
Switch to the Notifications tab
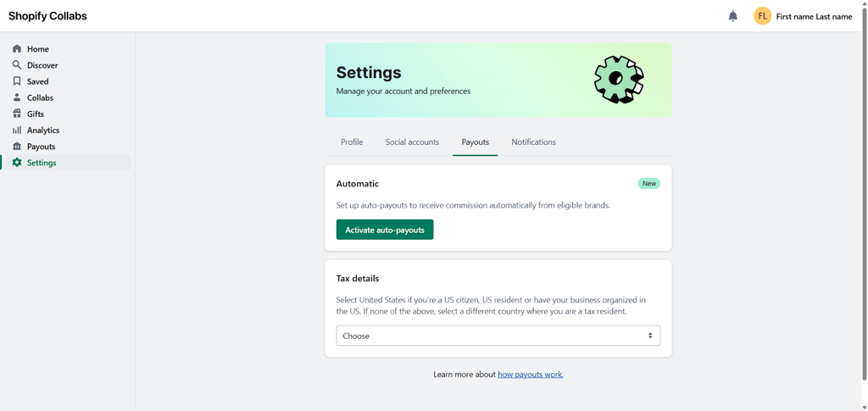pyautogui.click(x=534, y=142)
